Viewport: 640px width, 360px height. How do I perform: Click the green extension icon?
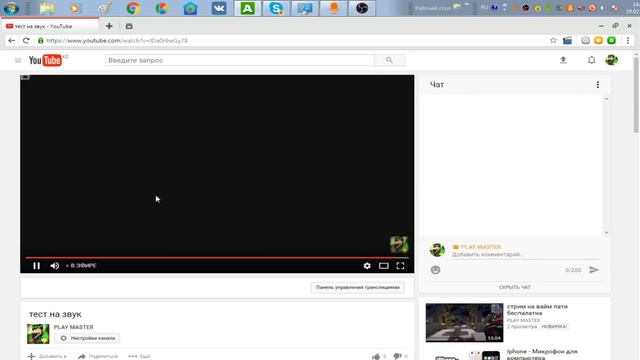[611, 40]
